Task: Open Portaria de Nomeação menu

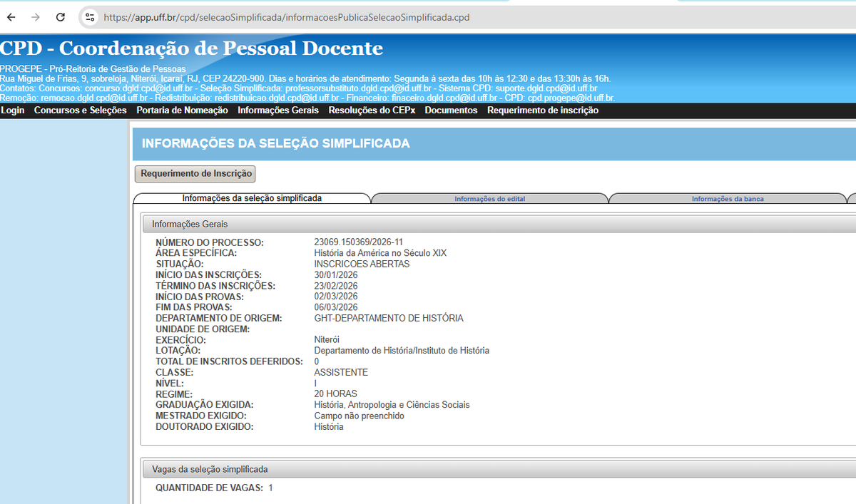Action: 183,110
